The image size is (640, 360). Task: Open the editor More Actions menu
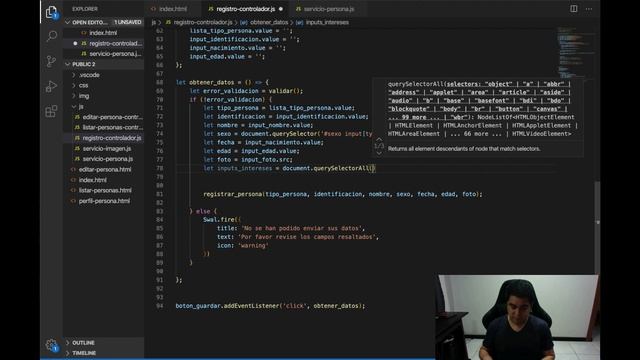(589, 9)
